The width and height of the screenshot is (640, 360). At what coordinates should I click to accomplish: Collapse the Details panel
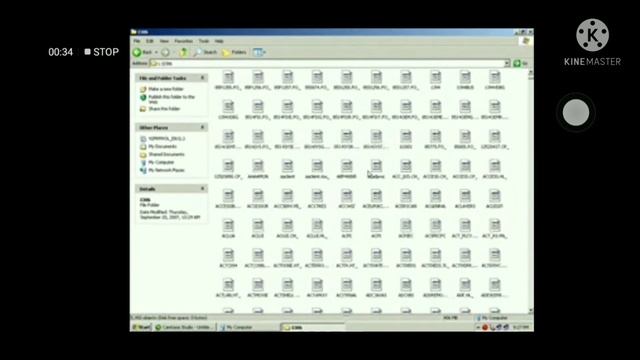[202, 189]
